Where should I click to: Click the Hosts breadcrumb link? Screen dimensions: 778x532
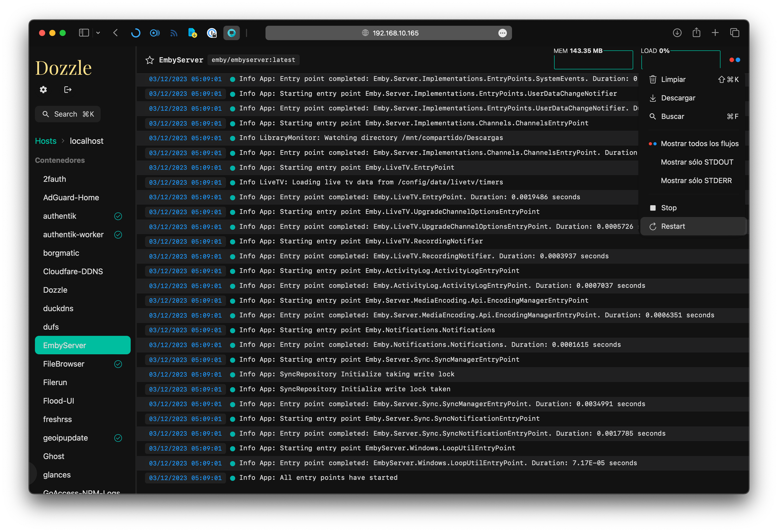tap(46, 141)
